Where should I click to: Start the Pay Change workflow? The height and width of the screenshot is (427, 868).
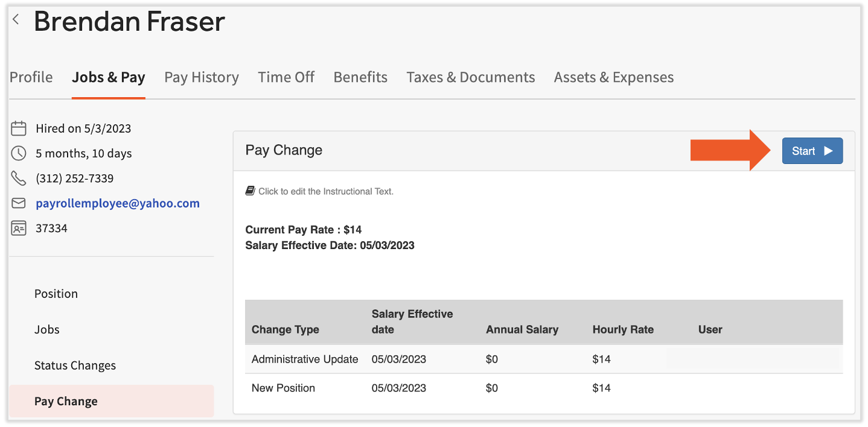click(812, 151)
